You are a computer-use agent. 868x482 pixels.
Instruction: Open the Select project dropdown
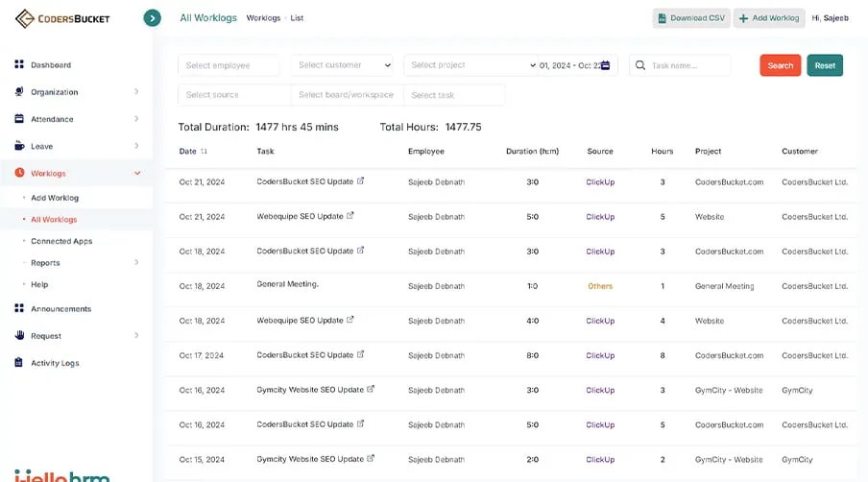471,65
